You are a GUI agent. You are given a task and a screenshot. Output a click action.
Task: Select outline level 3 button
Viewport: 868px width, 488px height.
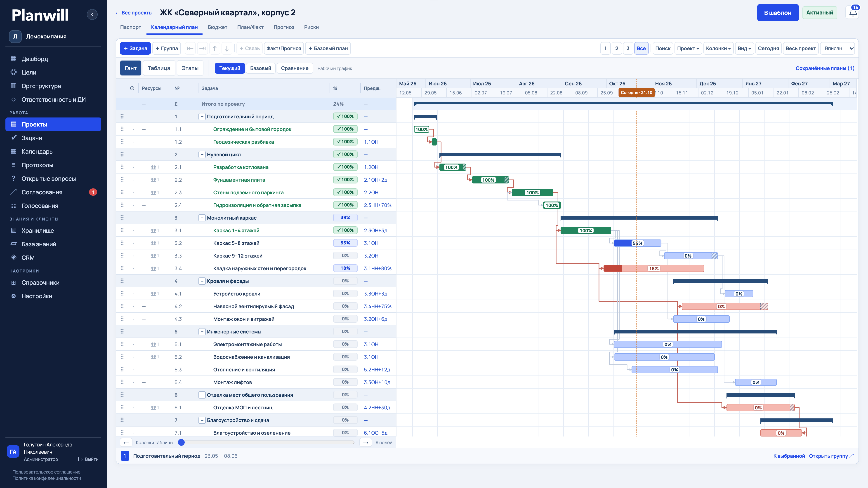628,48
